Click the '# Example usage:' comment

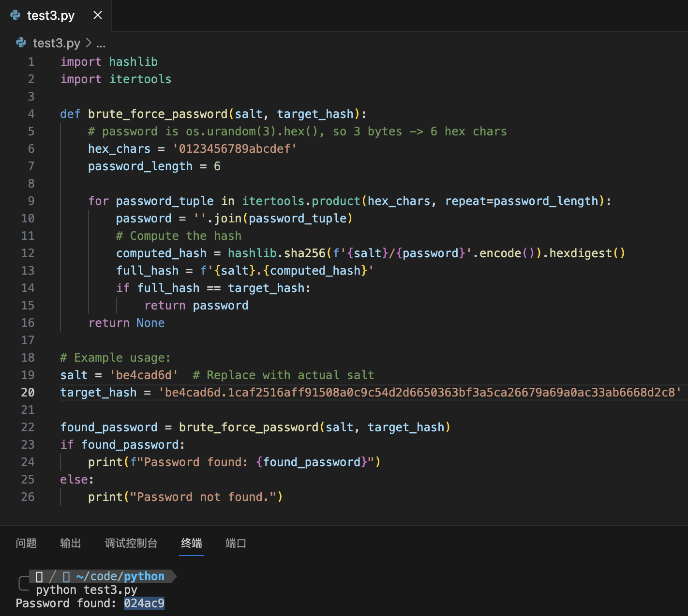pos(115,358)
